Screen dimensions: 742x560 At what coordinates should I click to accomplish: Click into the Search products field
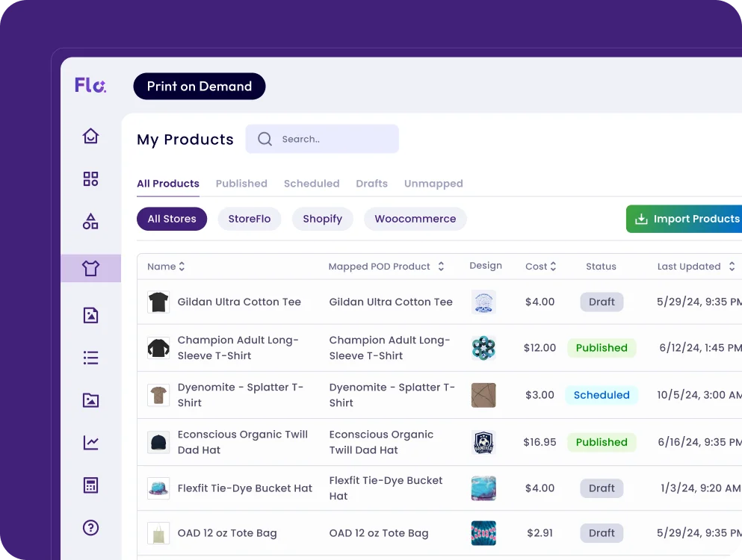(322, 139)
